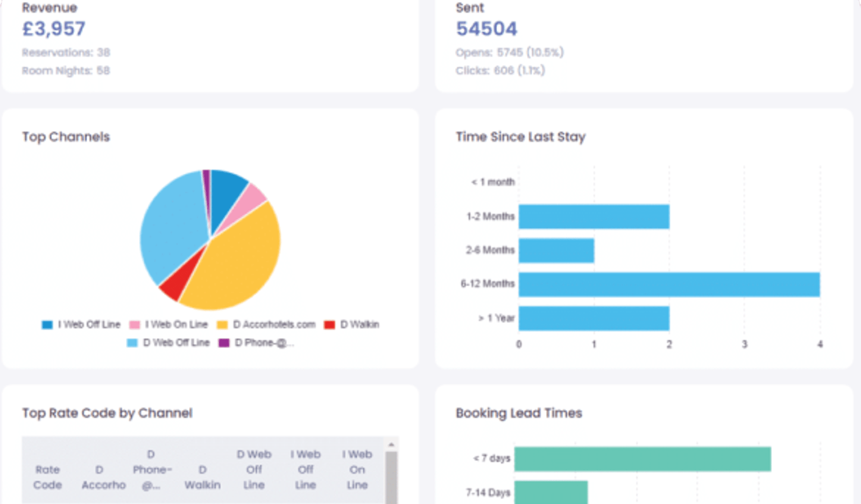Image resolution: width=861 pixels, height=504 pixels.
Task: Click the Top Rate Code by Channel title
Action: click(107, 413)
